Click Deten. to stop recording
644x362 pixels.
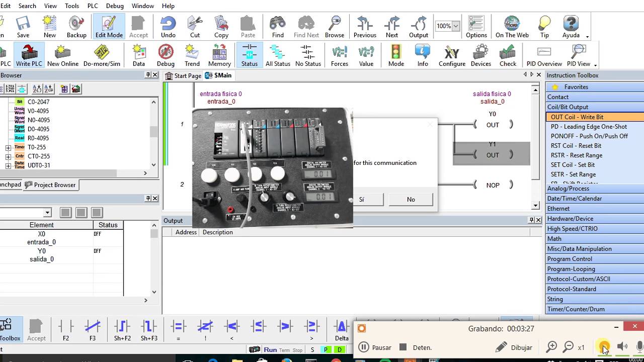(x=416, y=347)
